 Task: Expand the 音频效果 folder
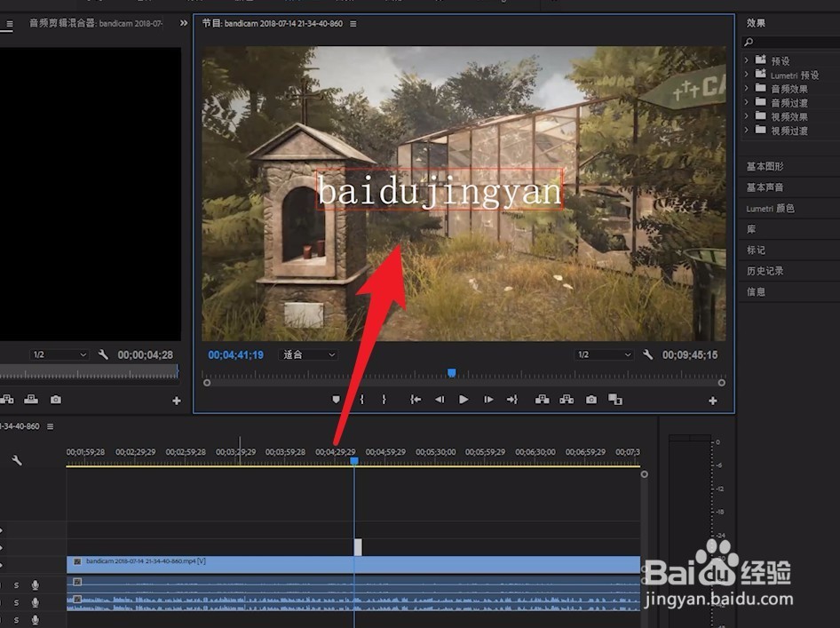[x=746, y=88]
